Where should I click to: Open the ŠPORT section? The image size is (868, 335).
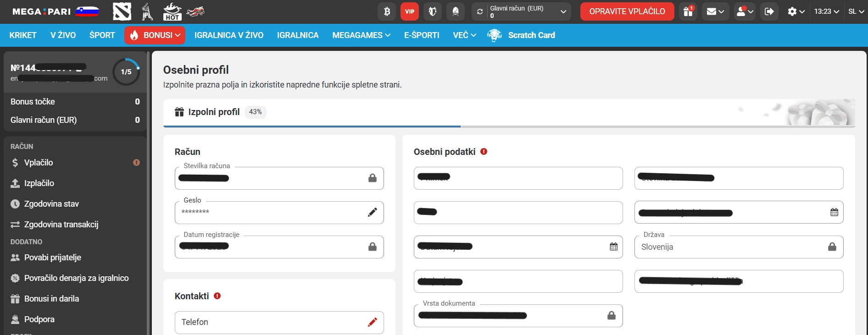tap(102, 35)
